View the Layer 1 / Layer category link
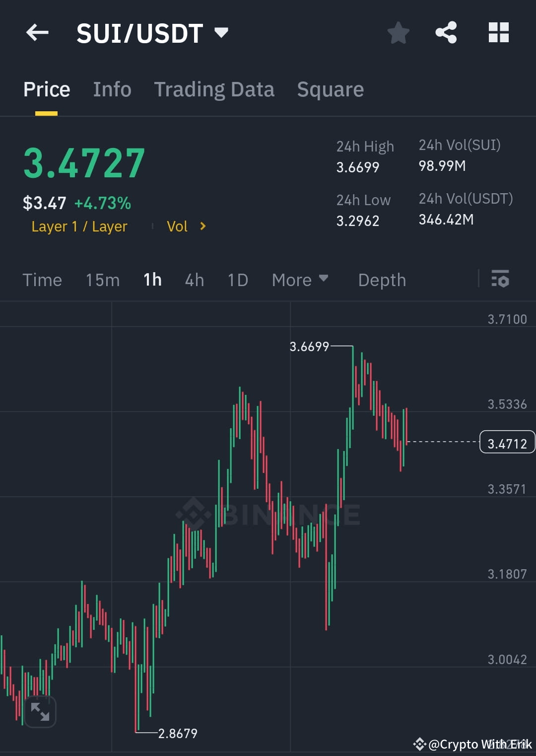 point(79,227)
